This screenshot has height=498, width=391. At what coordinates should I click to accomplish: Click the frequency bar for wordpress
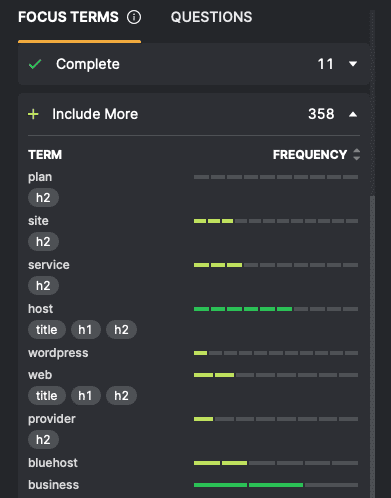[x=276, y=353]
